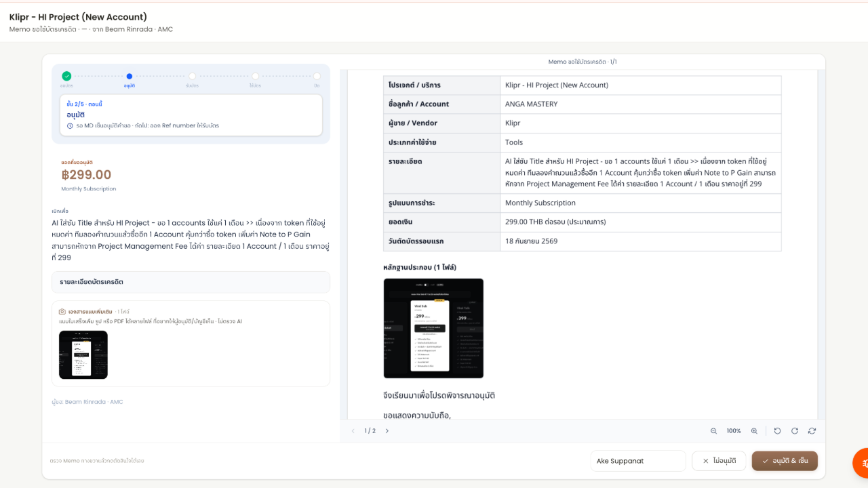Click the โปรเจกต์ / บริการ row label
This screenshot has width=868, height=488.
pos(414,85)
